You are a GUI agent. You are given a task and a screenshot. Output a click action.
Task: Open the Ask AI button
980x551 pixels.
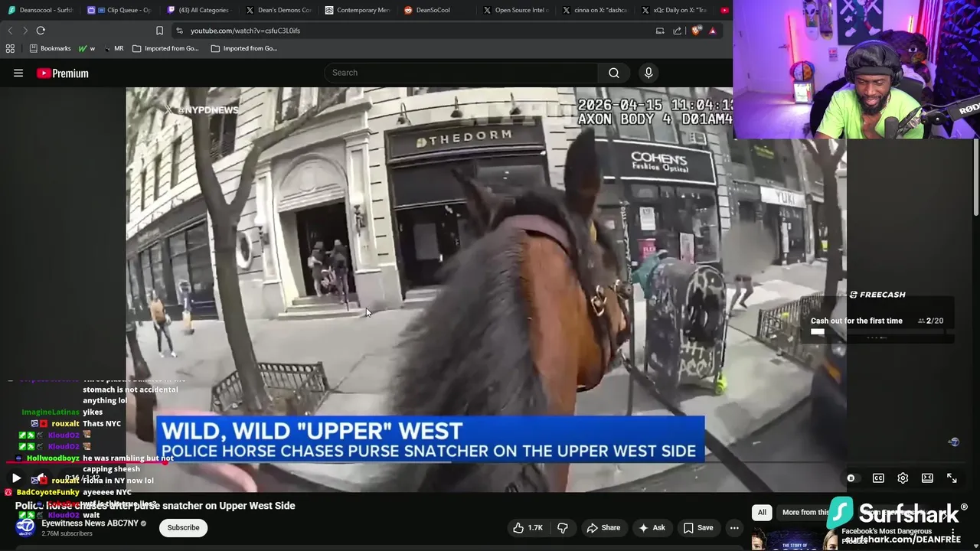pyautogui.click(x=652, y=527)
